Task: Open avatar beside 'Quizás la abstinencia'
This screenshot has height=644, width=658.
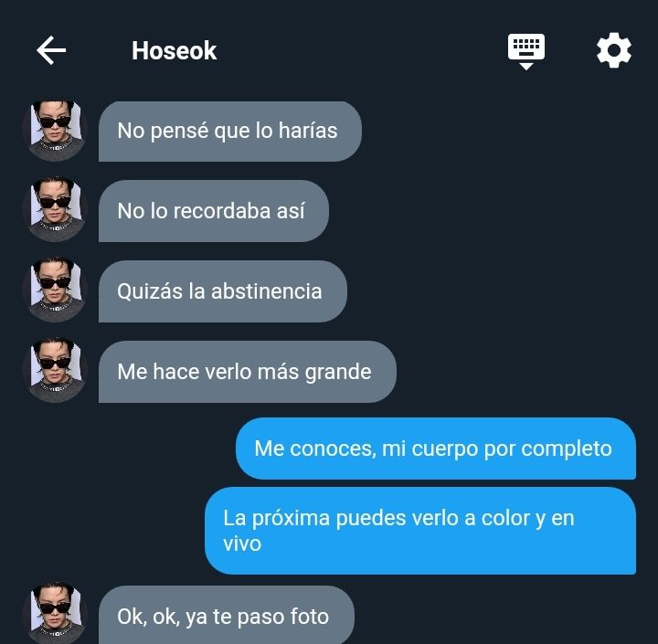Action: 55,290
